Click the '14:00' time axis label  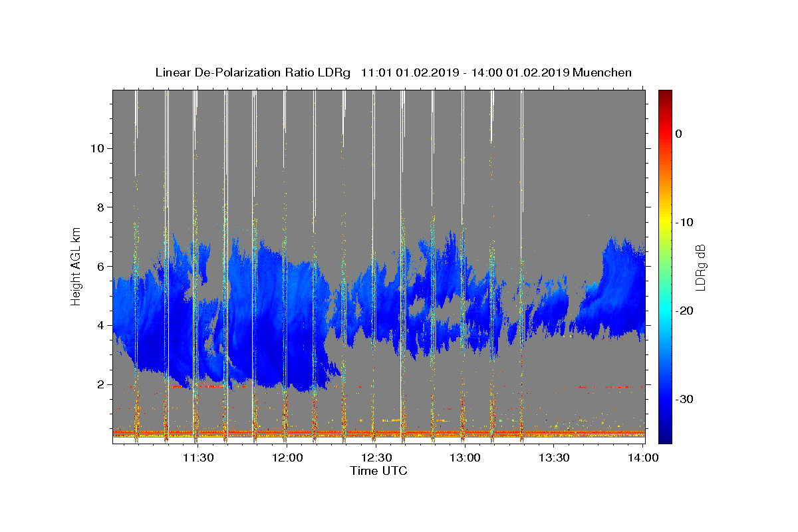tap(644, 458)
